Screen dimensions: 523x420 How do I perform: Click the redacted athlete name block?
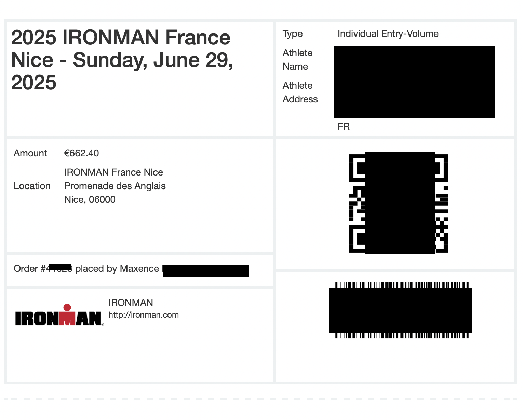415,82
